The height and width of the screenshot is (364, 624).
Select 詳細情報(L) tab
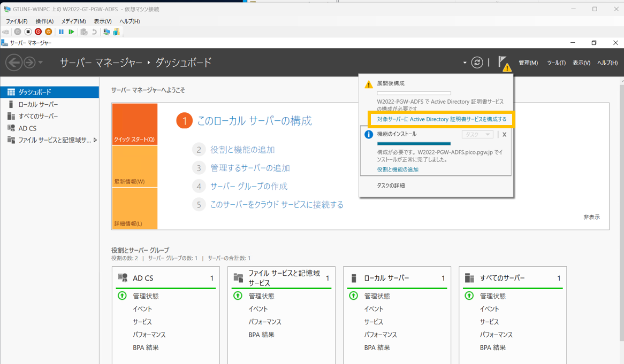pyautogui.click(x=134, y=208)
